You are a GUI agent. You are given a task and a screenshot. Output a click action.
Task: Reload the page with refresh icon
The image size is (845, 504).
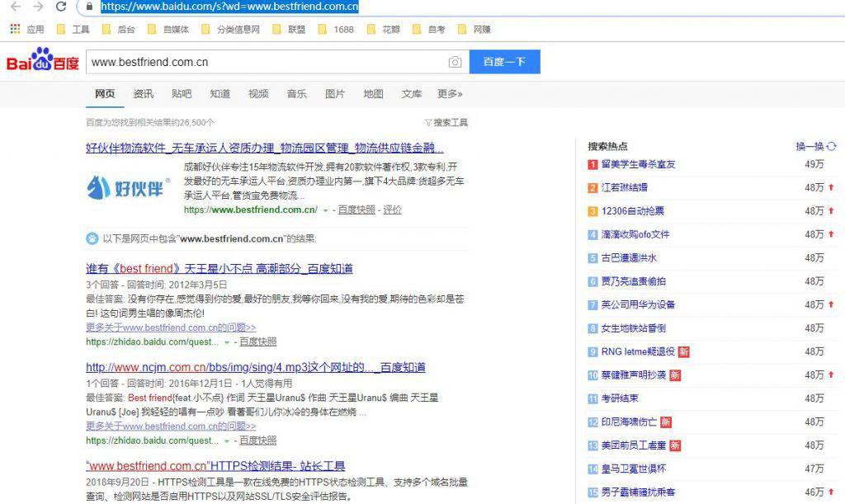click(61, 7)
